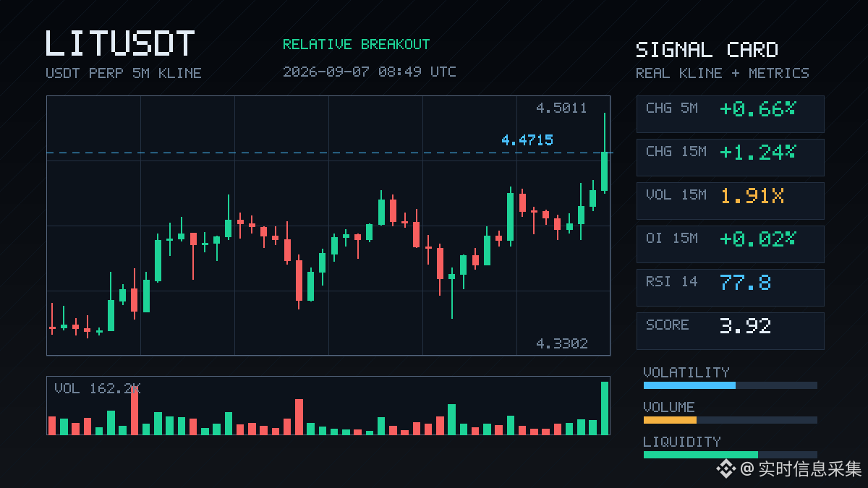The image size is (868, 488).
Task: Click the SCORE 3.92 card
Action: pos(730,331)
